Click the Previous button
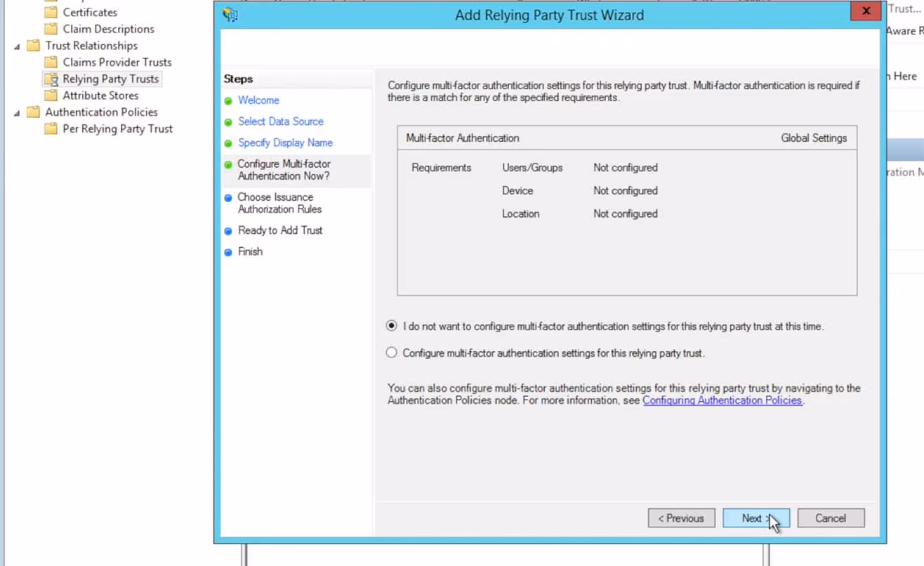The width and height of the screenshot is (924, 566). 681,518
